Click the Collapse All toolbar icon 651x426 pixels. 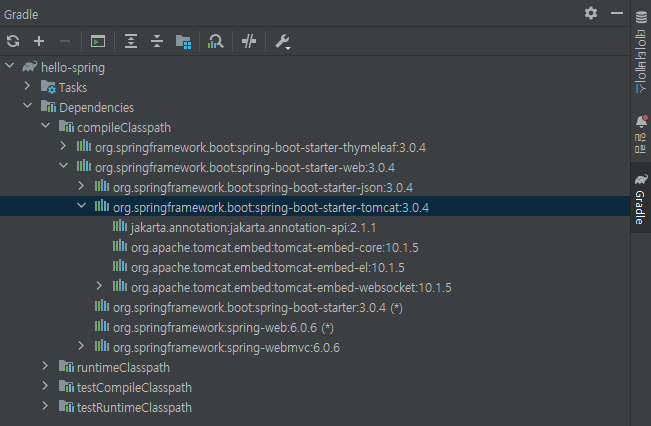[x=157, y=41]
